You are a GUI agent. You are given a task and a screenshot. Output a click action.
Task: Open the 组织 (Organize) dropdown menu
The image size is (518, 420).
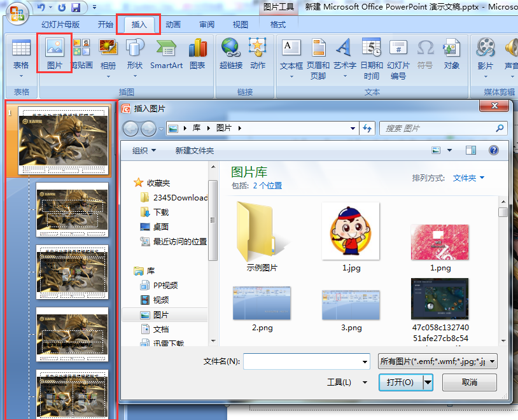(x=144, y=151)
